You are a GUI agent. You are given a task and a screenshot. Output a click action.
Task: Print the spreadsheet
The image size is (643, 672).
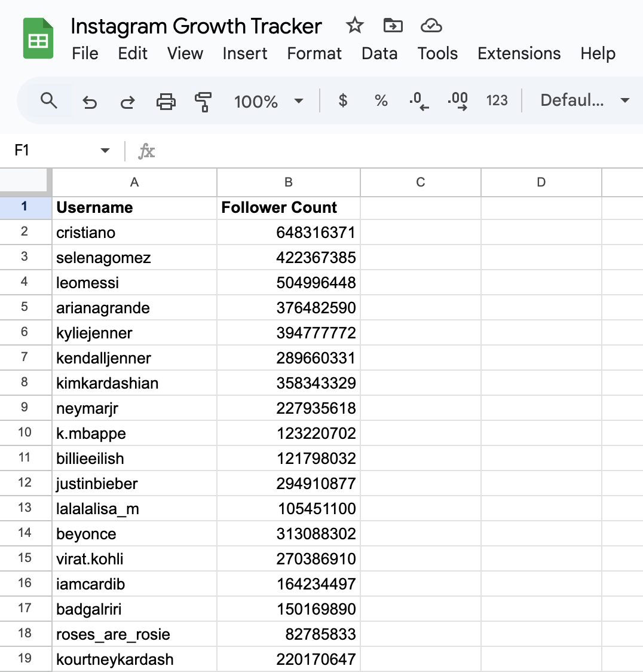[x=166, y=102]
